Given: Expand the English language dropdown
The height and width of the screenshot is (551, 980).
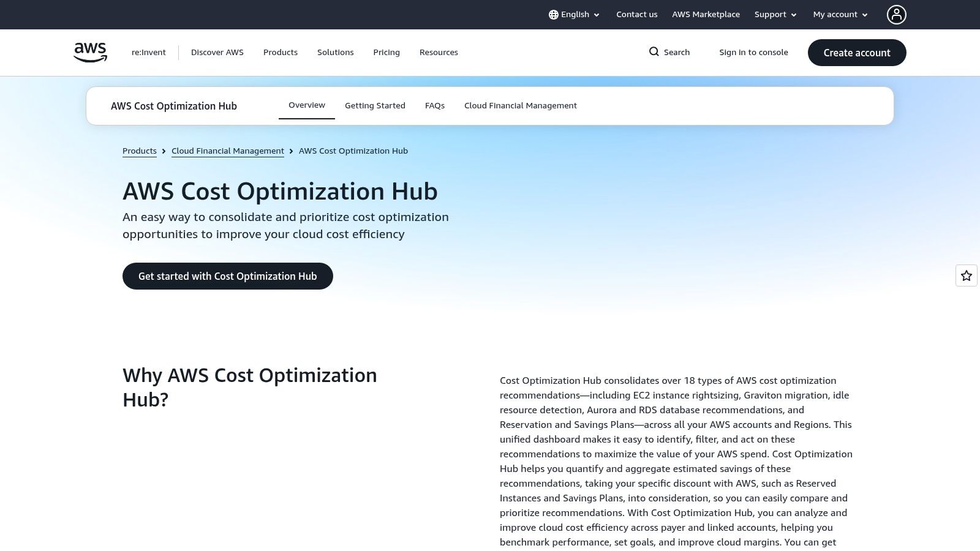Looking at the screenshot, I should pyautogui.click(x=575, y=15).
